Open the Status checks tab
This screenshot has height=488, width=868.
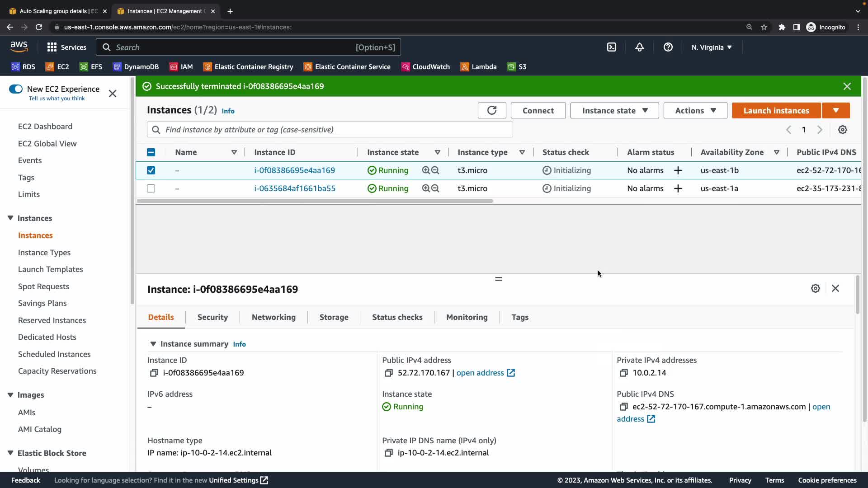point(397,317)
